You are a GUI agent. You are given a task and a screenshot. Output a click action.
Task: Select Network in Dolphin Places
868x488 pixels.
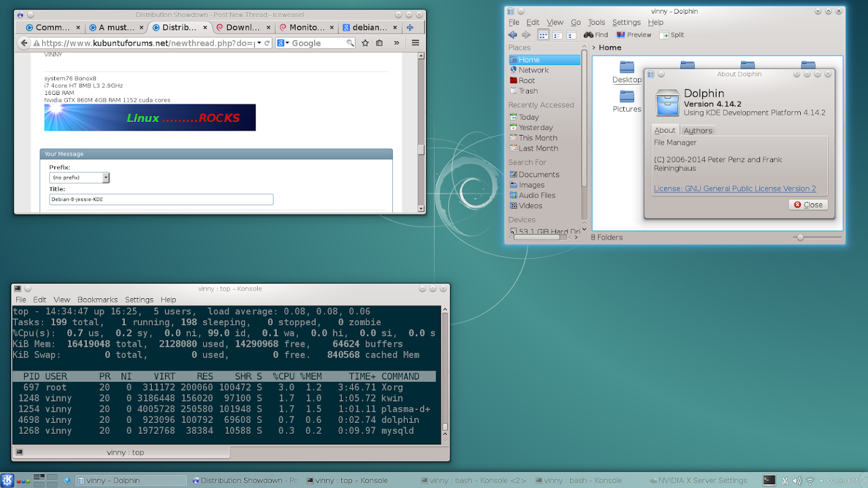544,70
